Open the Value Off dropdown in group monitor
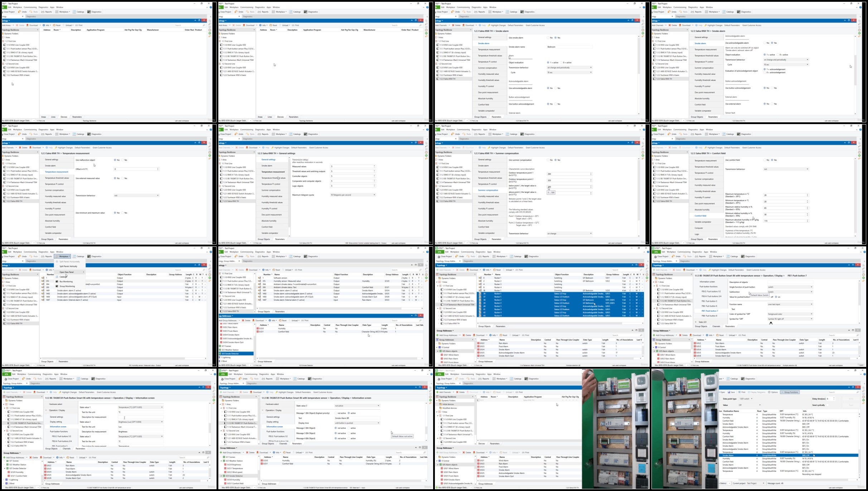Screen dimensions: 868x491 click(750, 405)
